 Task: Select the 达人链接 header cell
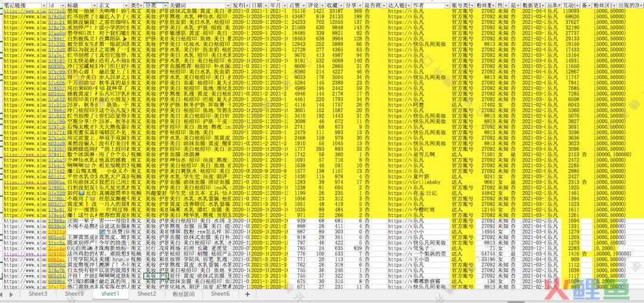click(x=400, y=6)
